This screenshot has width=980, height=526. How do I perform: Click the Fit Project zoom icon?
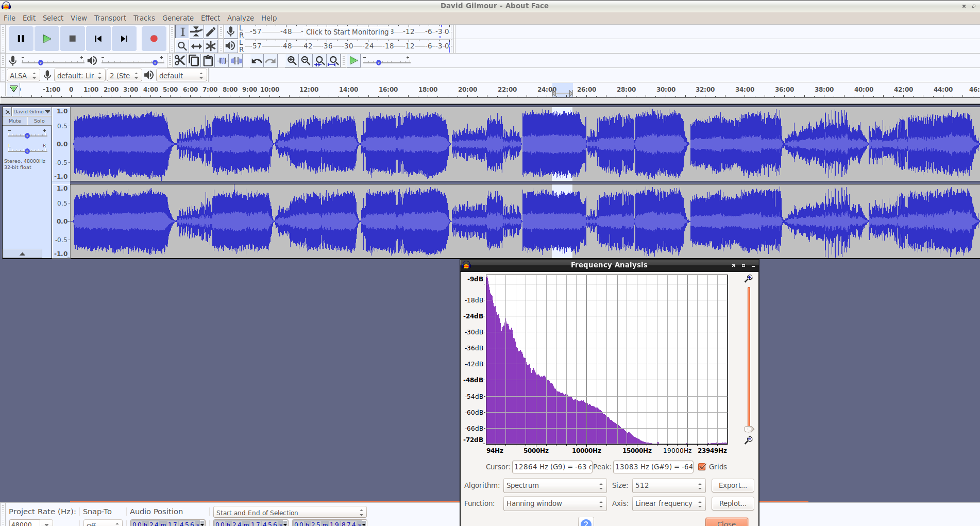[334, 61]
